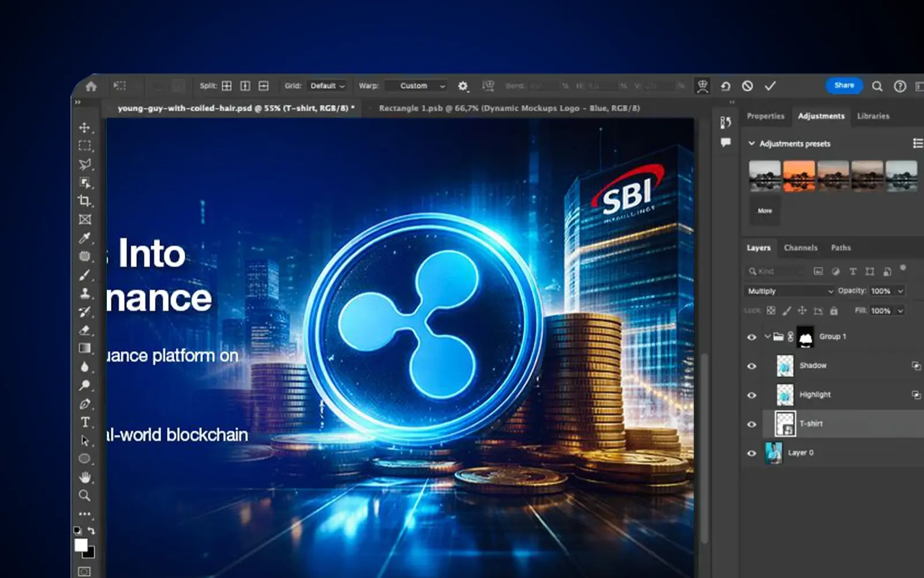The width and height of the screenshot is (924, 578).
Task: Select the Rectangular Marquee tool
Action: (x=85, y=146)
